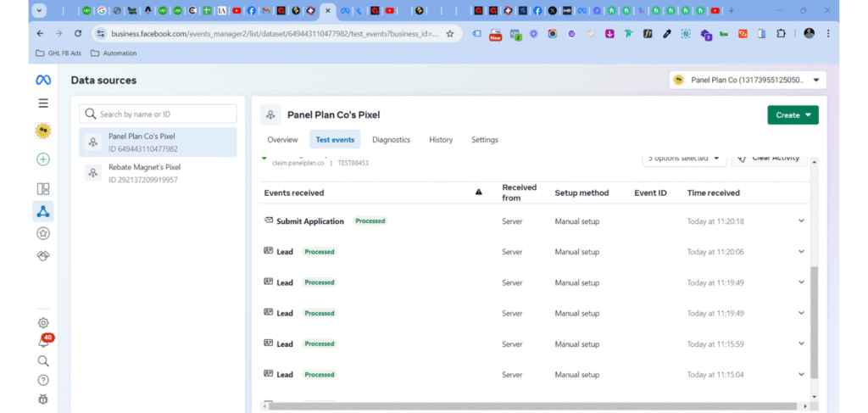Switch to the Overview tab

coord(282,140)
